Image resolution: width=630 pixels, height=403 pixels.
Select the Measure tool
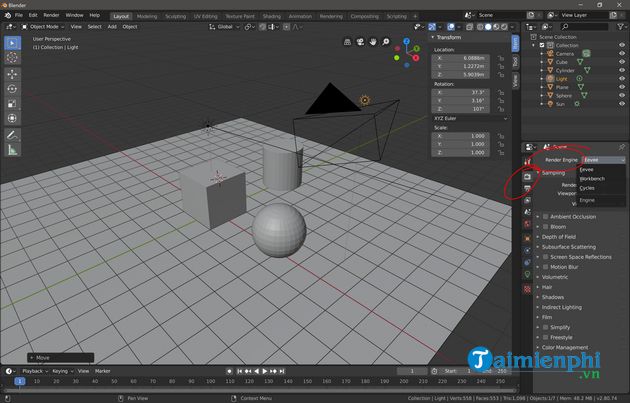13,150
